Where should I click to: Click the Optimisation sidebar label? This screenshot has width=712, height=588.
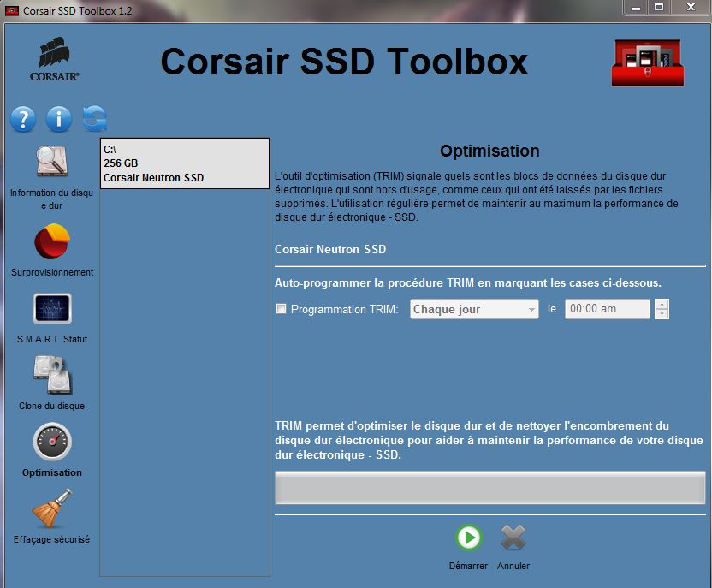52,472
